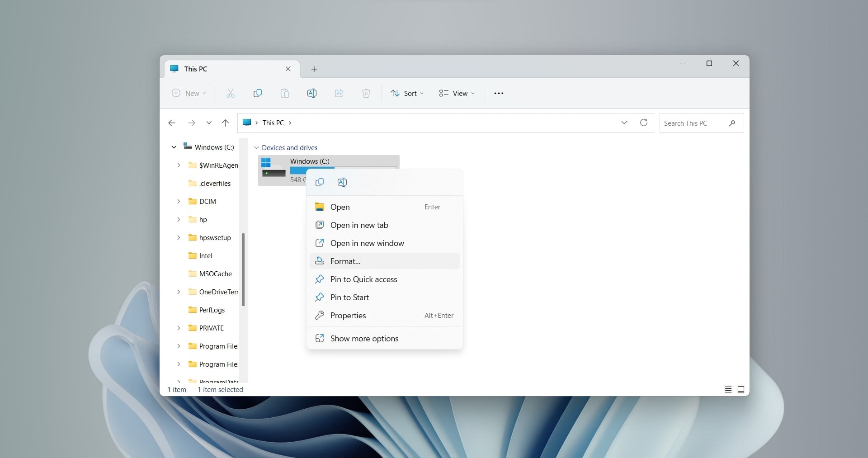
Task: Expand the DCIM folder in tree
Action: (179, 201)
